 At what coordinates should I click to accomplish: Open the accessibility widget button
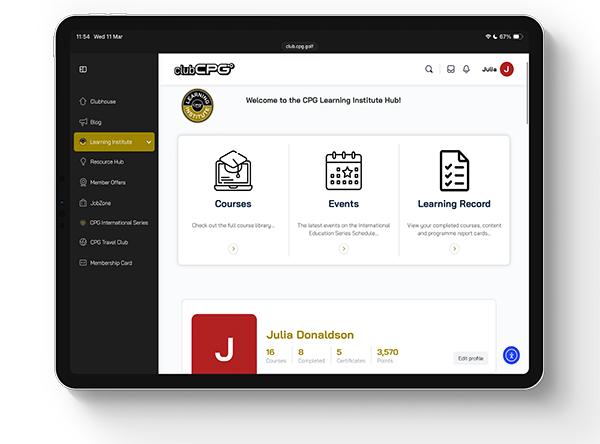[511, 354]
